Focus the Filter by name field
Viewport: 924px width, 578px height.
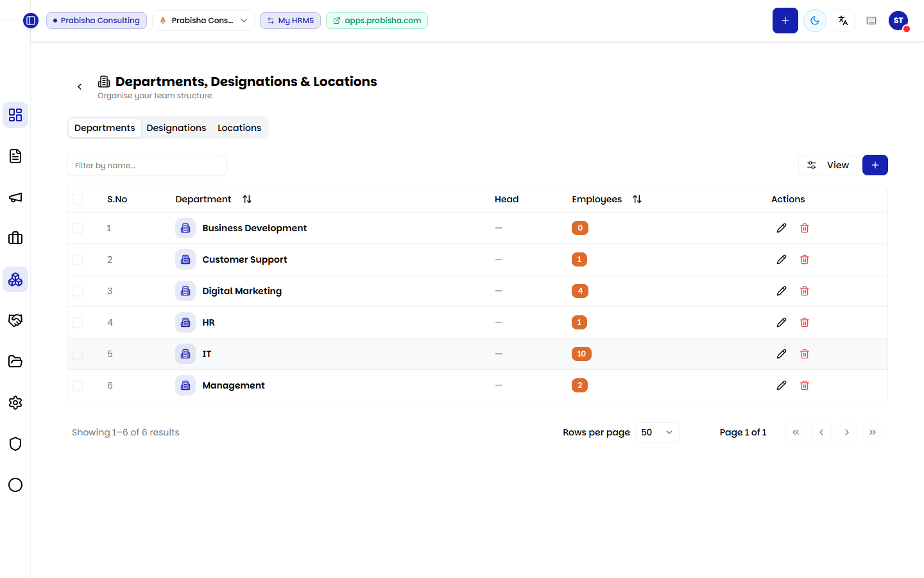pos(147,165)
